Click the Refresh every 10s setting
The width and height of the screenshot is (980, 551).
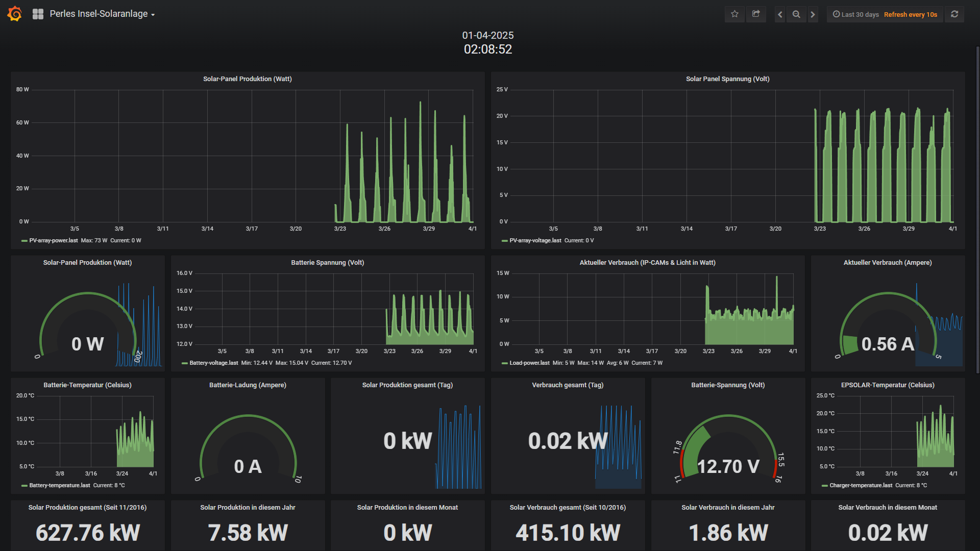point(910,14)
